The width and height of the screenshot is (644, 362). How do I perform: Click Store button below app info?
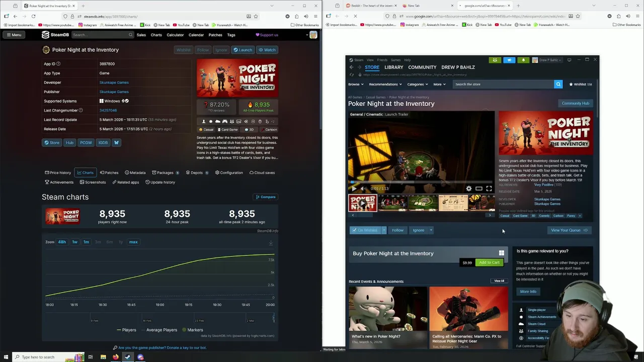[x=52, y=142]
